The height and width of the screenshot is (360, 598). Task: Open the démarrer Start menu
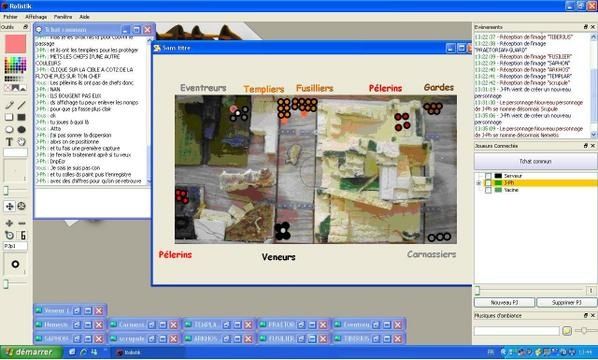(30, 352)
